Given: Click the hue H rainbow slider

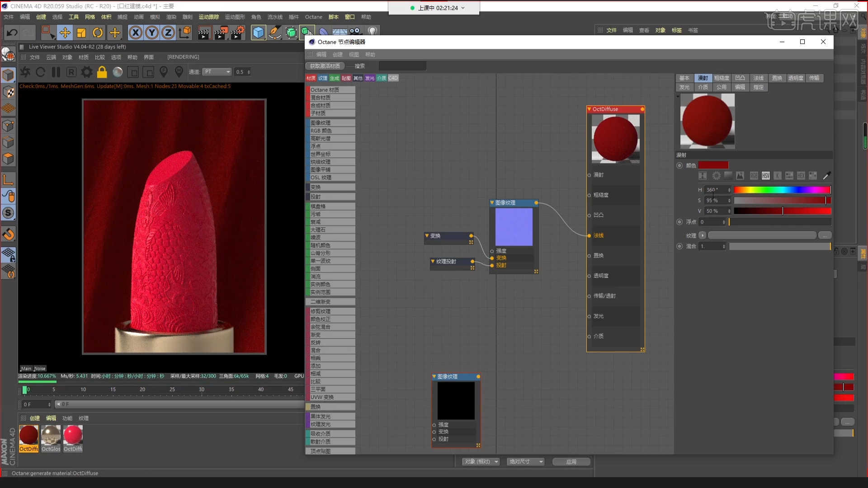Looking at the screenshot, I should (x=782, y=190).
